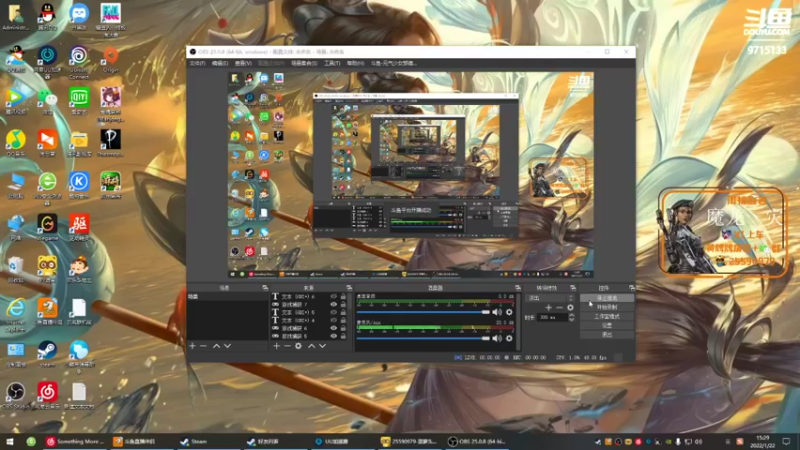Undock the 控件 controls panel
This screenshot has height=450, width=800.
[x=632, y=288]
